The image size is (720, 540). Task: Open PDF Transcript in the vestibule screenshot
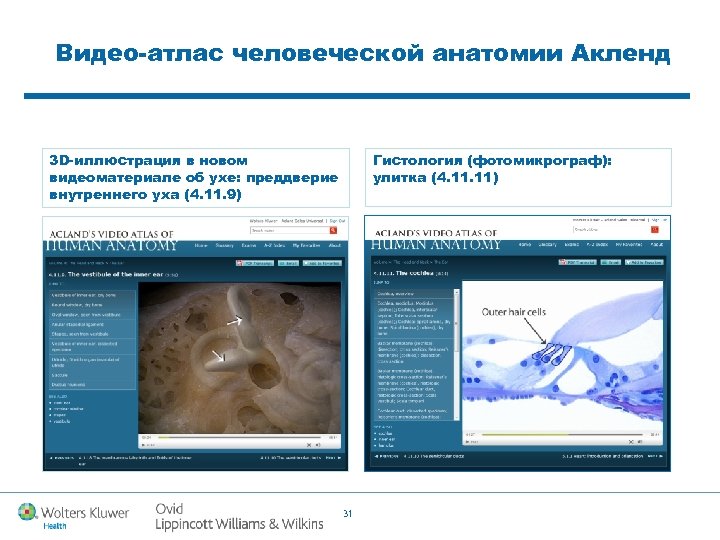click(255, 263)
